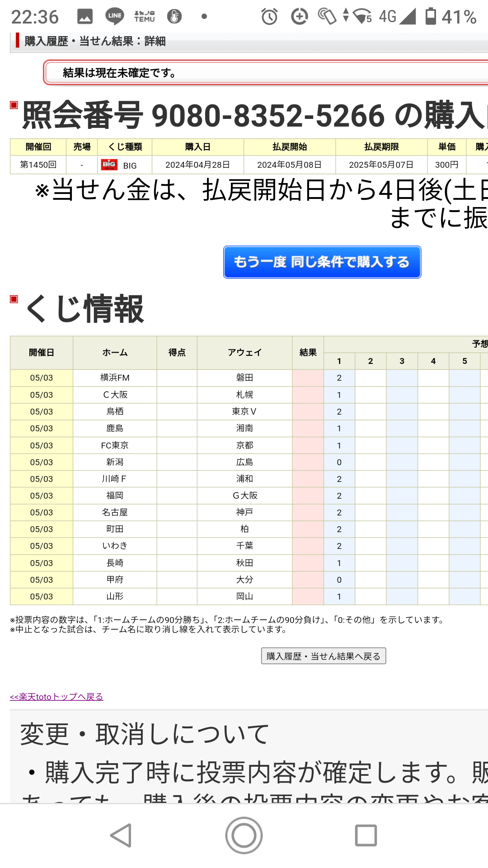This screenshot has width=488, height=868.
Task: Tap 購入履歴・当せん結果へ戻る button
Action: tap(324, 656)
